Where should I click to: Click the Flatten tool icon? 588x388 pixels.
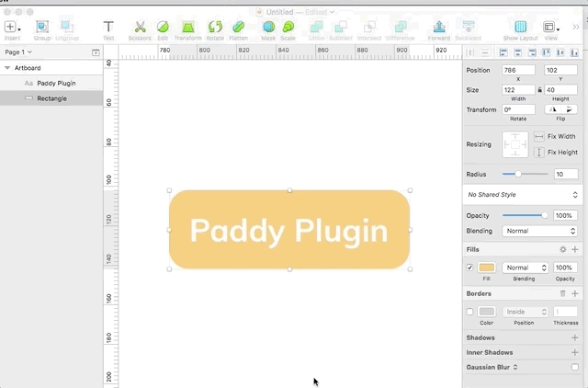[x=239, y=27]
